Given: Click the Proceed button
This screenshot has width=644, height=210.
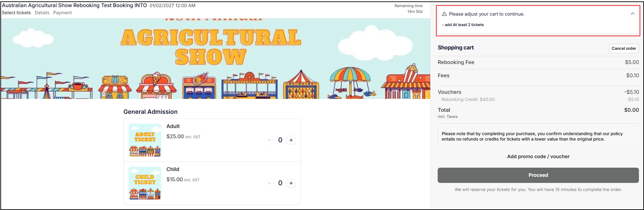Looking at the screenshot, I should tap(538, 175).
